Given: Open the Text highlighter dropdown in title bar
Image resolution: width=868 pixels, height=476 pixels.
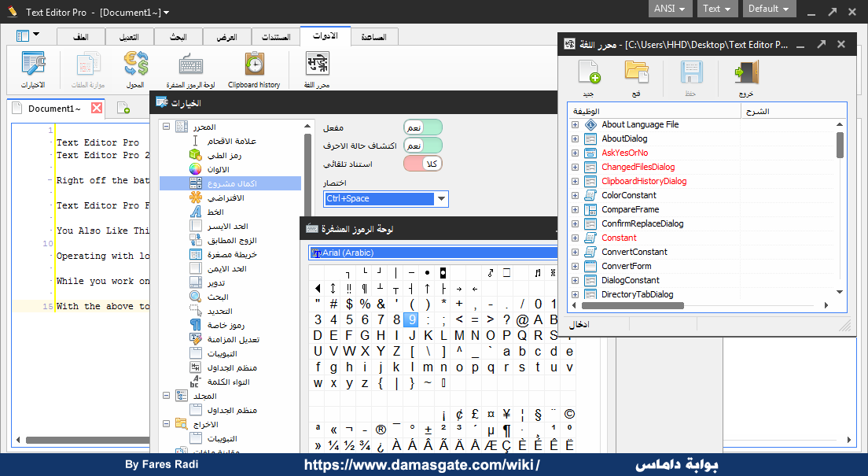Looking at the screenshot, I should (716, 9).
